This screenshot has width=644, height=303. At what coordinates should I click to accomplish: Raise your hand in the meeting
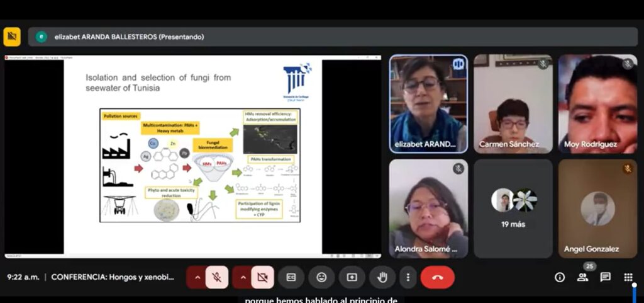click(382, 277)
